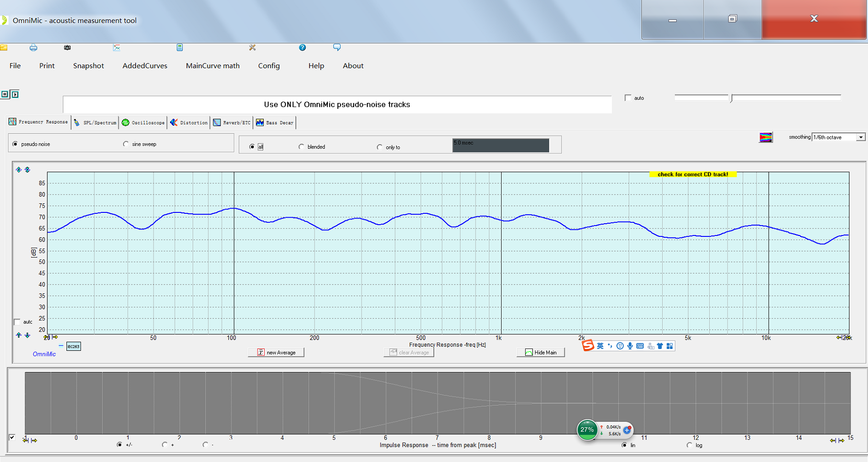Click the IEC263 aspect ratio box
Screen dimensions: 868x462
[73, 347]
